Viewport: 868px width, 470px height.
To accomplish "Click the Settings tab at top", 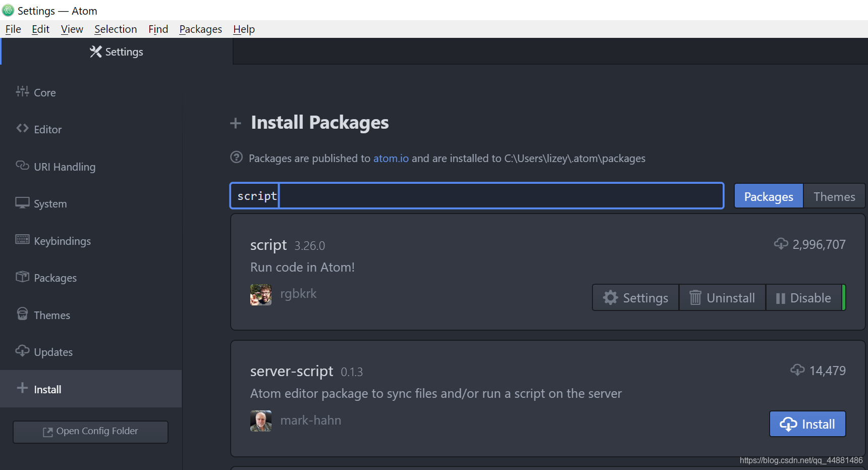I will coord(117,51).
